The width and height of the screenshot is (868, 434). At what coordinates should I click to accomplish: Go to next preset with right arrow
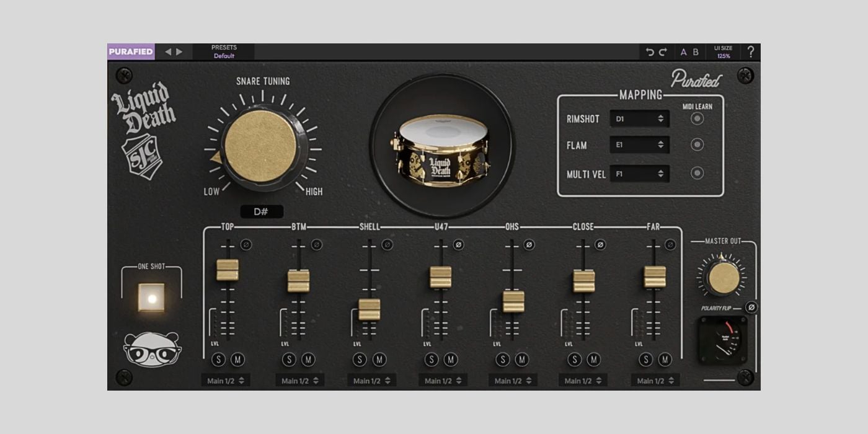(179, 52)
